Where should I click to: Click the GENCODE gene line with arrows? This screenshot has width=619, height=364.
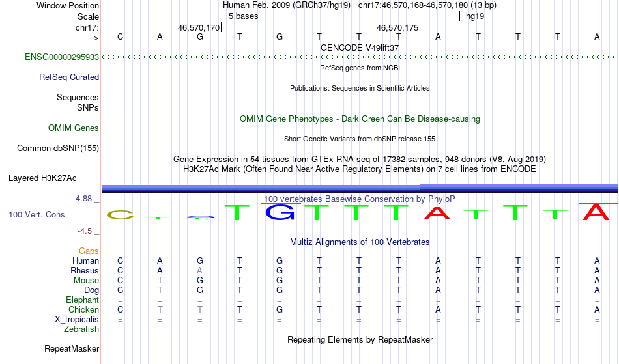click(x=360, y=57)
